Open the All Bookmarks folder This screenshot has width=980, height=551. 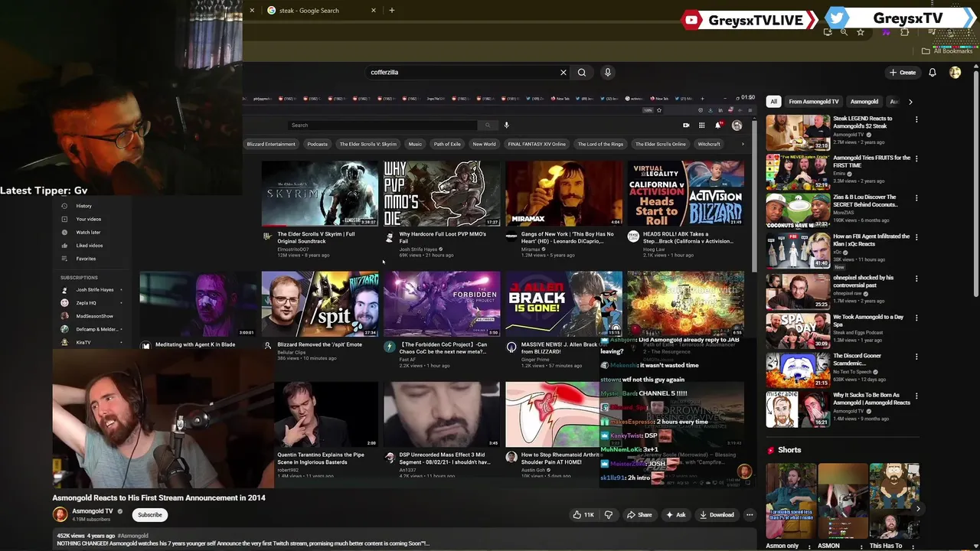947,51
